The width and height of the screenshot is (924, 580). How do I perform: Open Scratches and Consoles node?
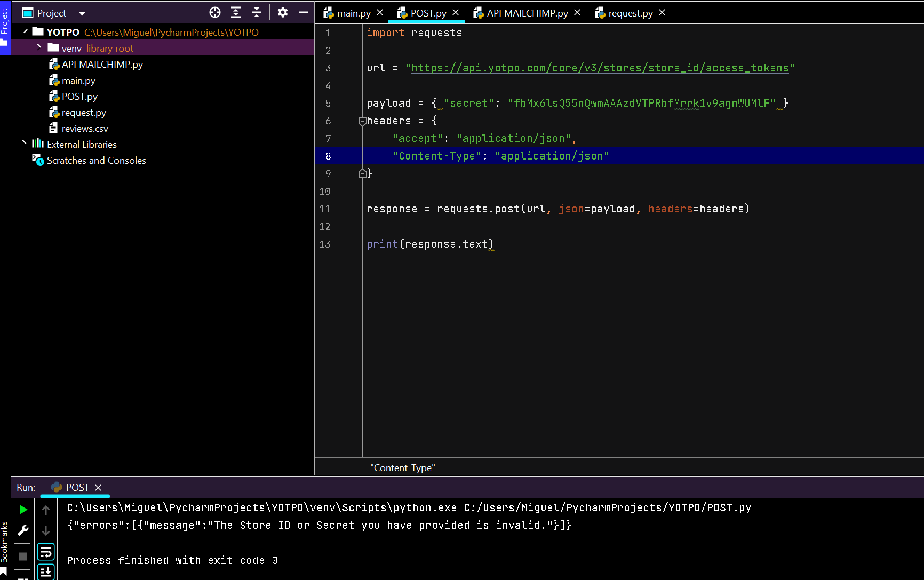coord(89,161)
